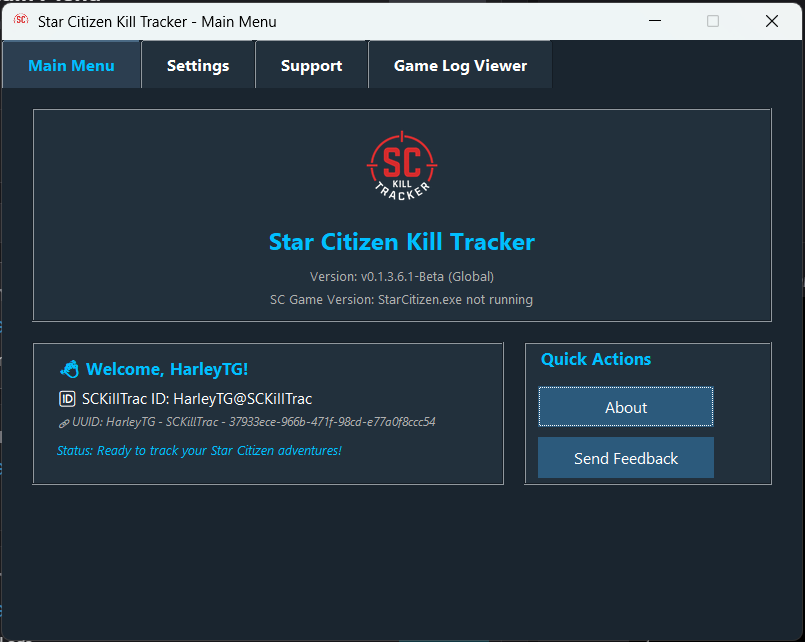Click the red crosshair SC Kill Tracker logo
The height and width of the screenshot is (642, 805).
pyautogui.click(x=402, y=166)
